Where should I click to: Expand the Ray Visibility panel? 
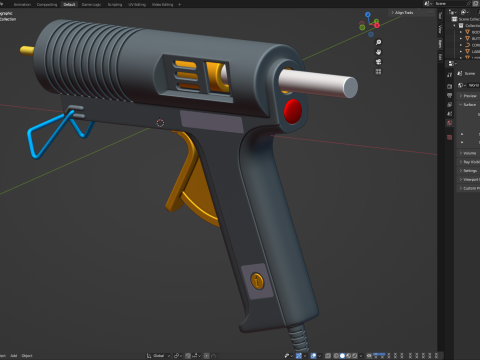(x=469, y=162)
